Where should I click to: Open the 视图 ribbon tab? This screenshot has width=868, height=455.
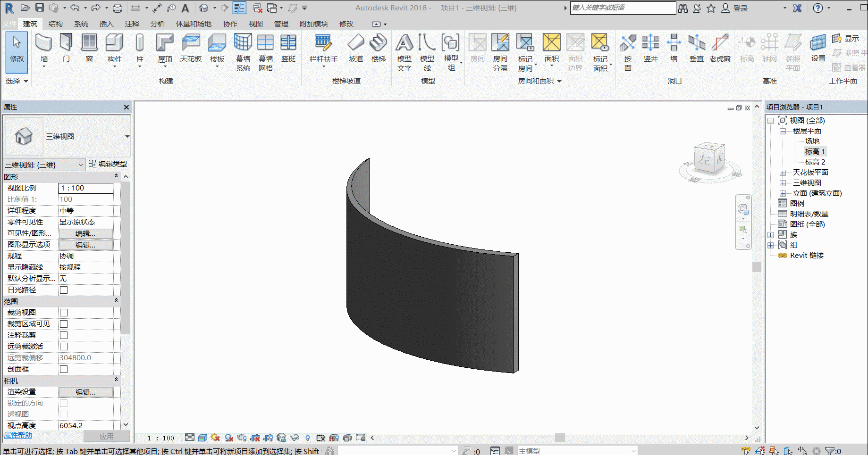(256, 24)
